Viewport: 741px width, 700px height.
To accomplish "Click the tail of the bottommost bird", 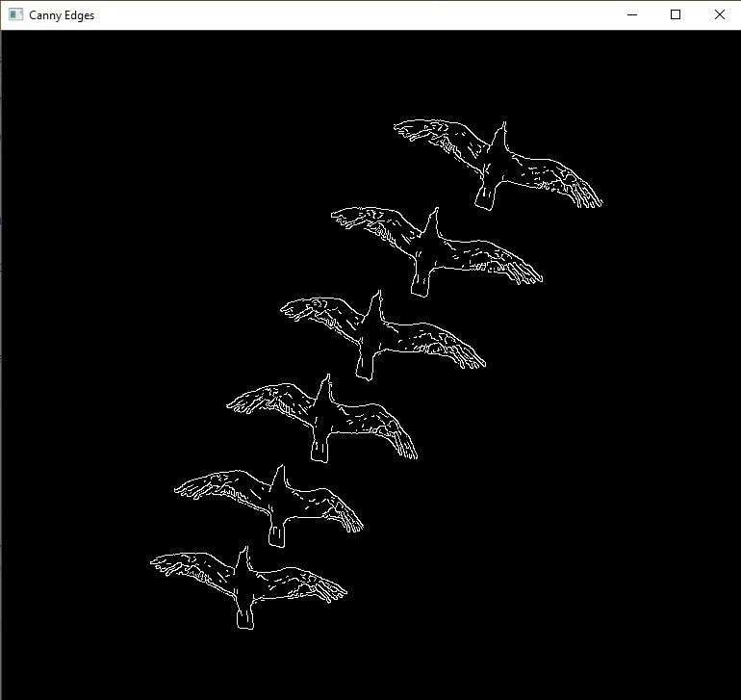I will [x=244, y=622].
